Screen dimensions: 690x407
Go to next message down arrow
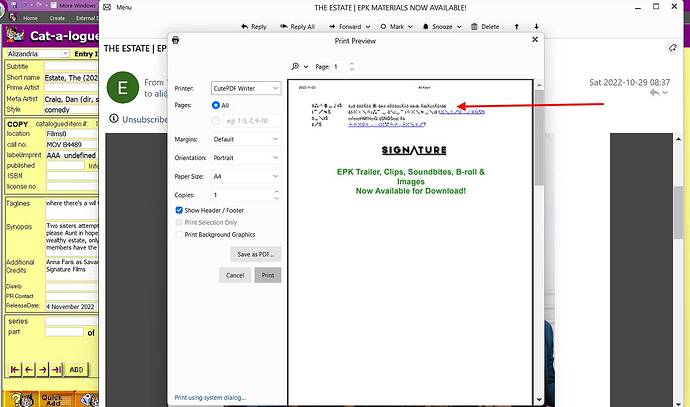[536, 27]
